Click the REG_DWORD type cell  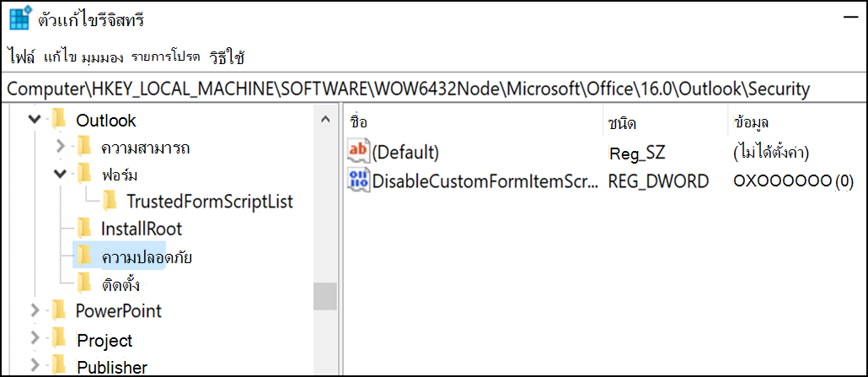click(x=658, y=180)
